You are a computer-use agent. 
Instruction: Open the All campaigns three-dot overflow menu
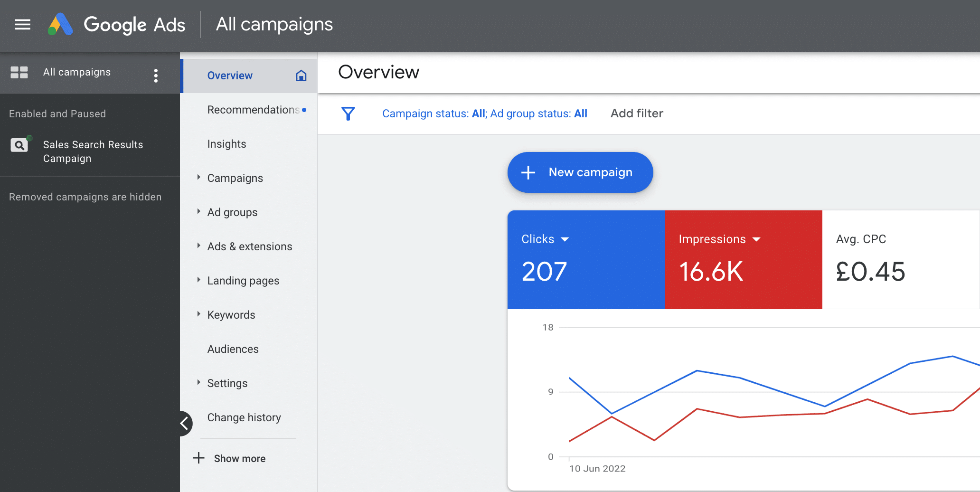coord(156,75)
